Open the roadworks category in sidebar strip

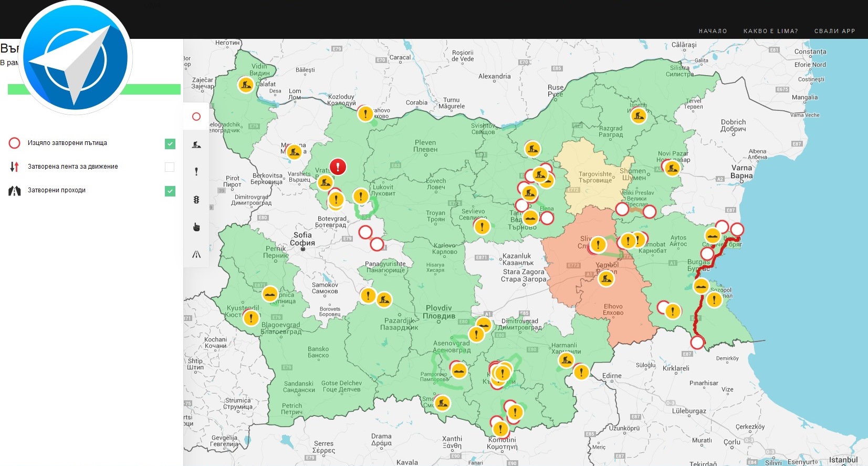coord(196,144)
